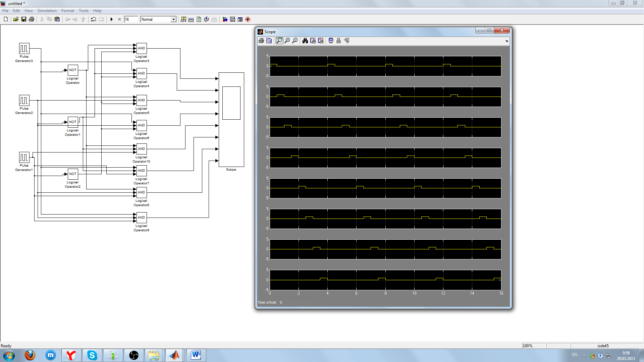Click the EN language indicator in tray
The width and height of the screenshot is (644, 362).
coord(575,355)
